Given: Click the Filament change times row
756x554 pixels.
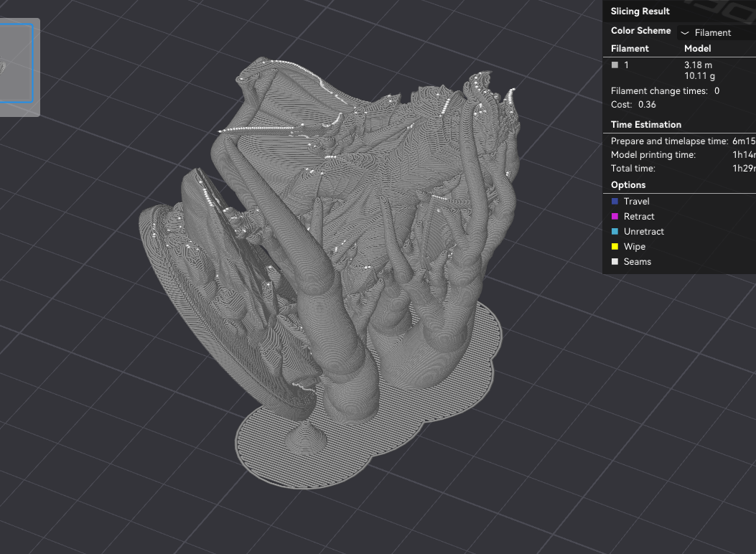Looking at the screenshot, I should click(665, 91).
